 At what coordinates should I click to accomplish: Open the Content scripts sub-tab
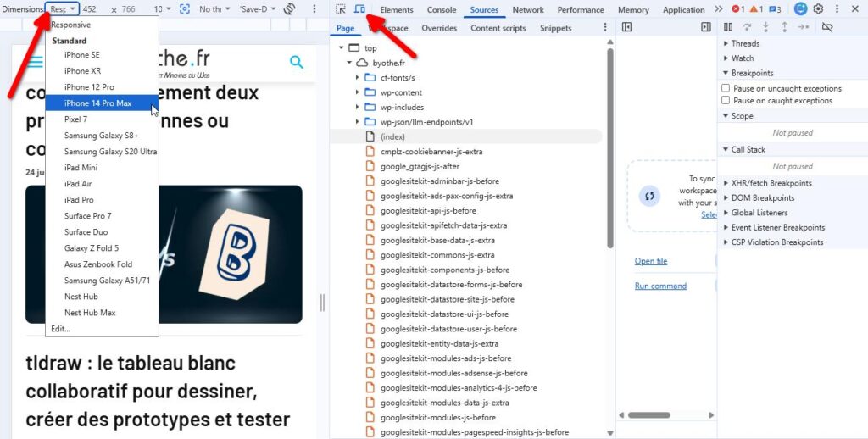[x=498, y=28]
